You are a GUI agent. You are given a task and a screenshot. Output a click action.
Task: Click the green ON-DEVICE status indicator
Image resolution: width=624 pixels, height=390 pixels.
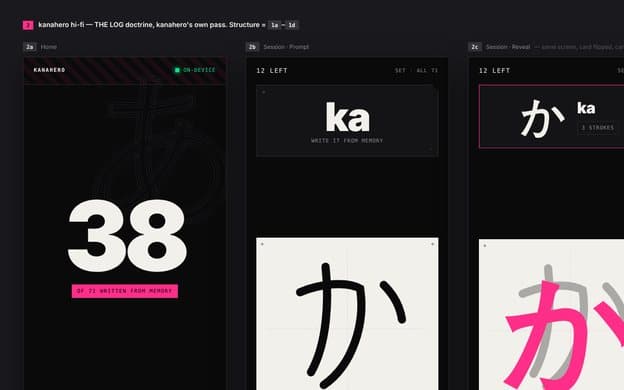click(195, 70)
